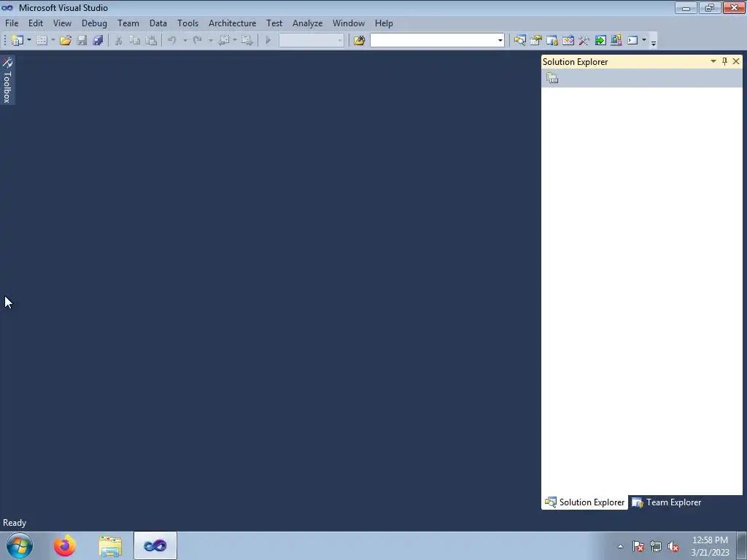Click inside the Find text field
747x560 pixels.
coord(433,41)
